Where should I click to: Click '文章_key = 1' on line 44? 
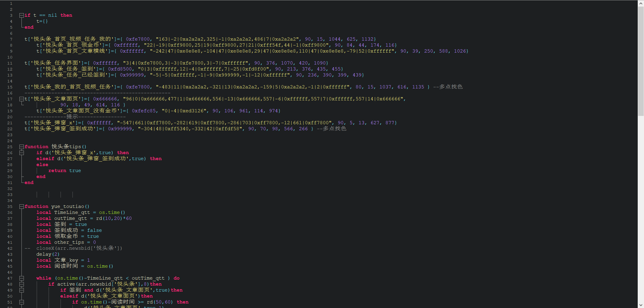[x=72, y=260]
